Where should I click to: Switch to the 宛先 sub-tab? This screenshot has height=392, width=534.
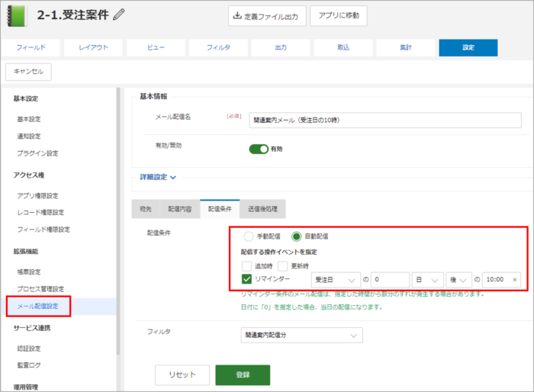(146, 209)
